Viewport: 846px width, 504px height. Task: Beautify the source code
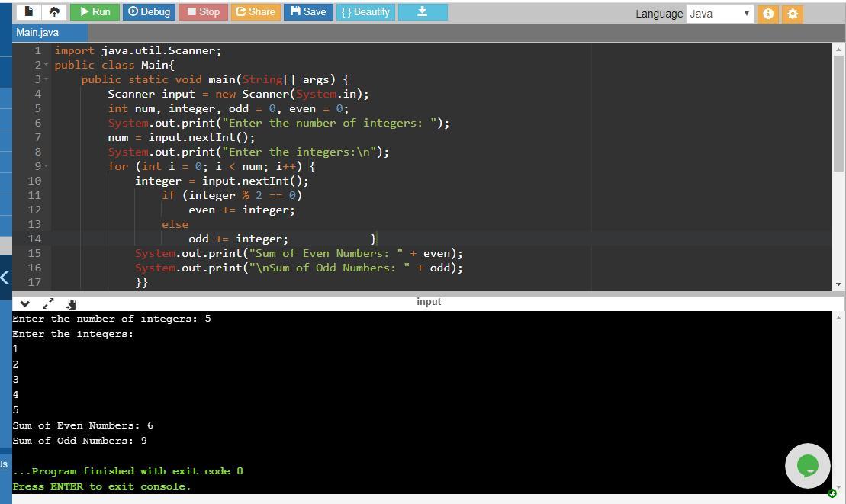365,11
